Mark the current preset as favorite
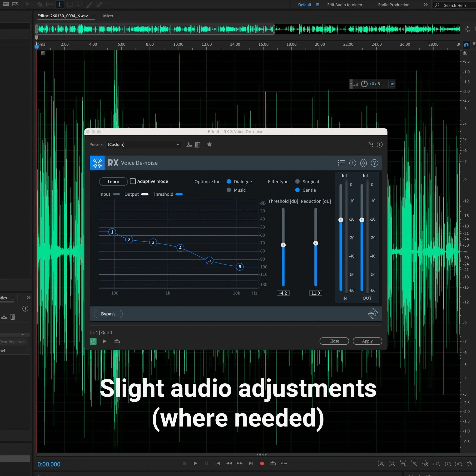476x476 pixels. tap(209, 144)
